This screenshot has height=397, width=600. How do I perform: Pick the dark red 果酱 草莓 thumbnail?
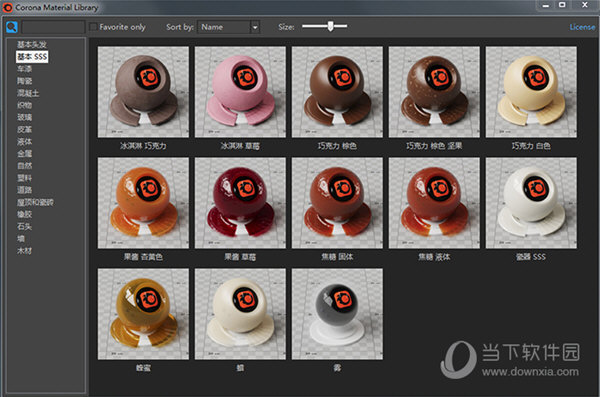[240, 203]
